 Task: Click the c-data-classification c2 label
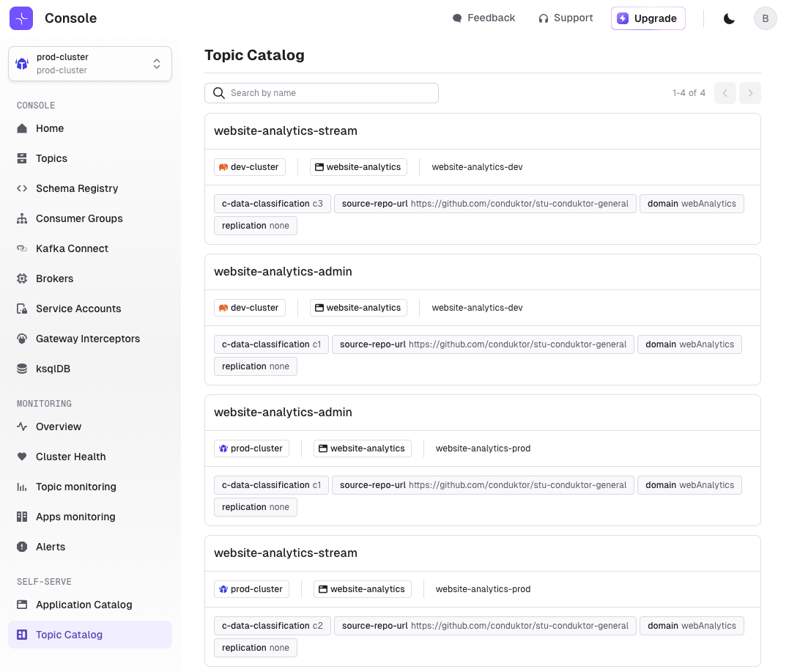click(273, 626)
